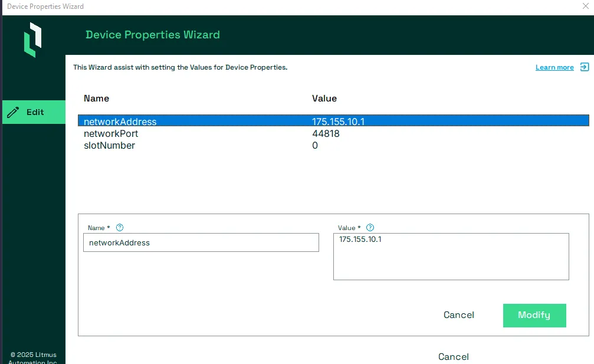Viewport: 594px width, 364px height.
Task: Open the Edit sidebar tab
Action: (x=34, y=112)
